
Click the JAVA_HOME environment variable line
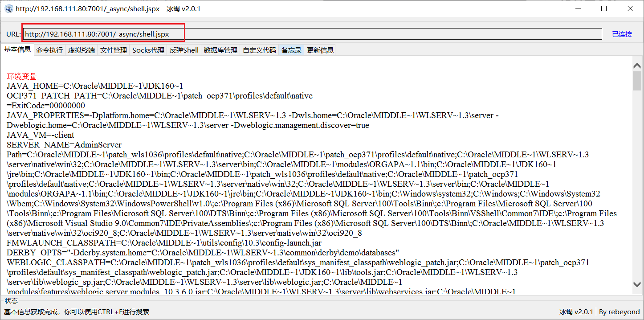coord(95,86)
